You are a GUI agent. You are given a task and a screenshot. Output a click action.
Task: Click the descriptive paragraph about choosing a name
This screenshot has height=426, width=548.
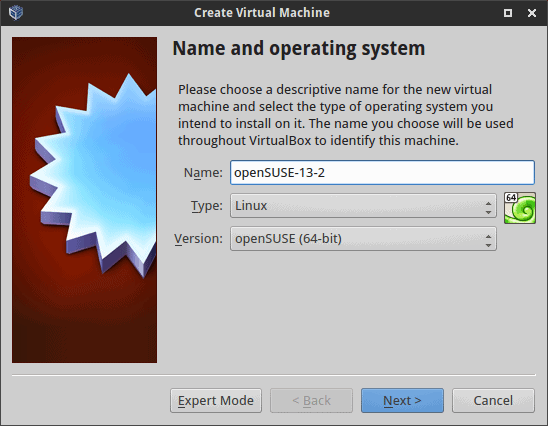[x=346, y=115]
